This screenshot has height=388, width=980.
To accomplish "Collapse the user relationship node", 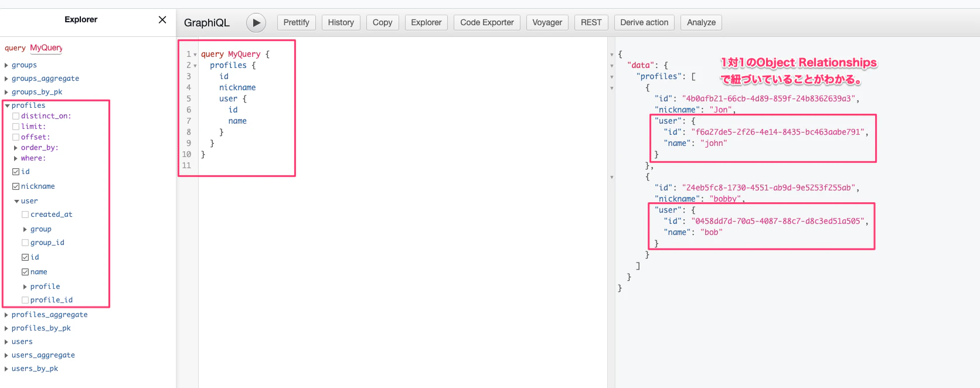I will tap(16, 201).
